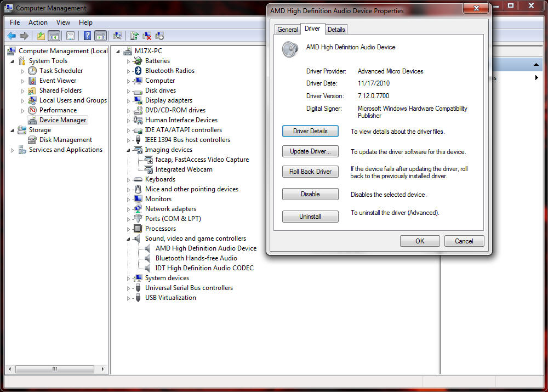
Task: Expand Services and Applications node
Action: point(12,150)
